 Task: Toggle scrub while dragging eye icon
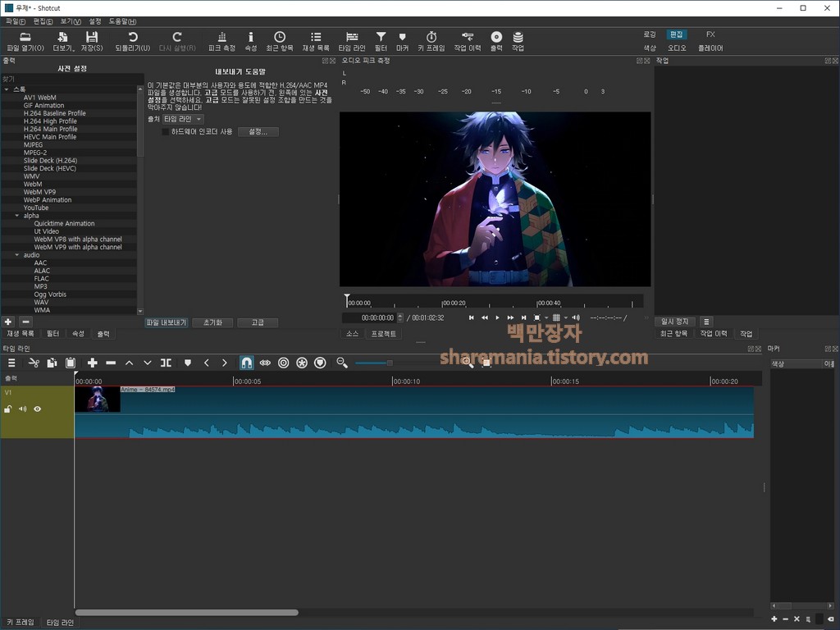[x=265, y=363]
